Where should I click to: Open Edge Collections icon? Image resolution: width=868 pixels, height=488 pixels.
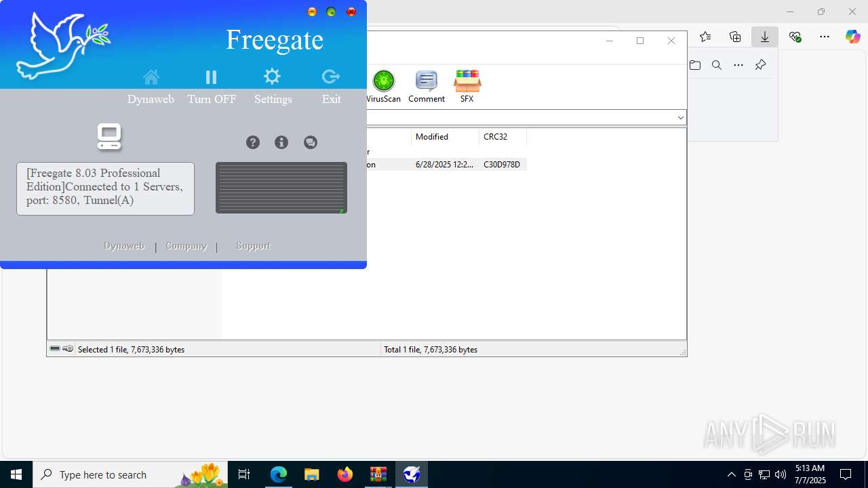735,37
